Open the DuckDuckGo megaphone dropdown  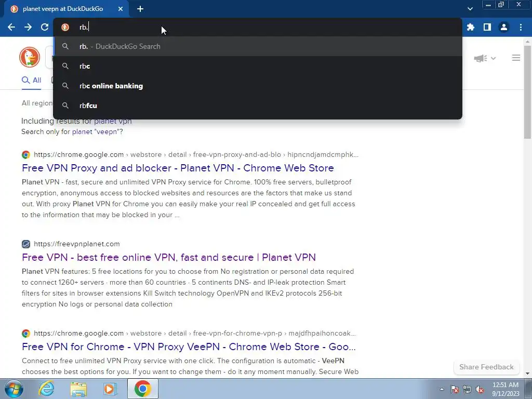tap(485, 58)
